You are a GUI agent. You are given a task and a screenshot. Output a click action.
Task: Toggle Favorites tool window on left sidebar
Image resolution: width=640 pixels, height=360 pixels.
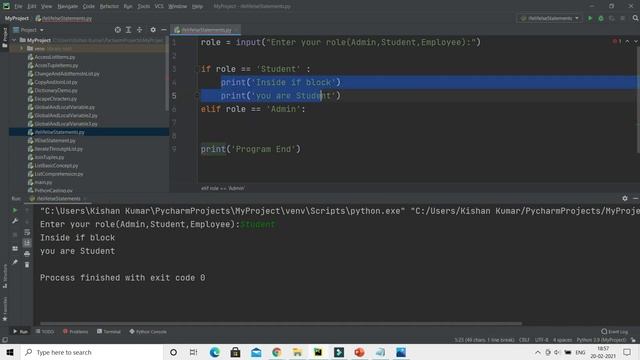[4, 309]
